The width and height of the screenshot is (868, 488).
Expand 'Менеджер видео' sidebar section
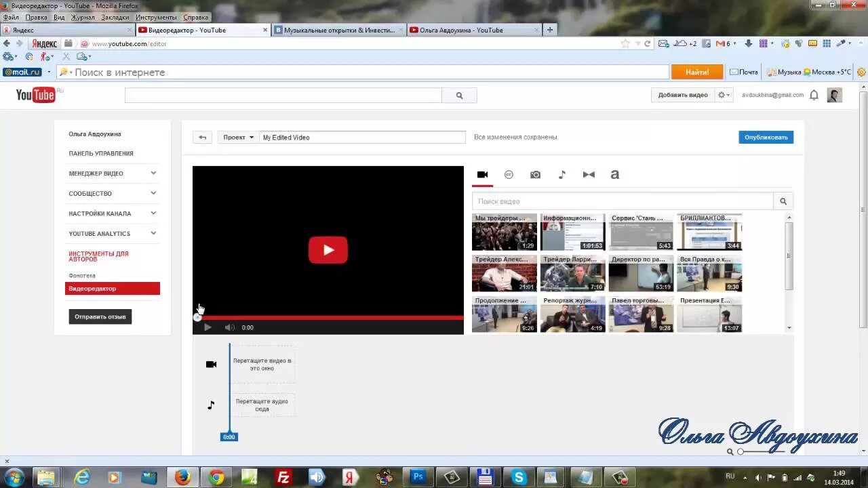point(153,174)
